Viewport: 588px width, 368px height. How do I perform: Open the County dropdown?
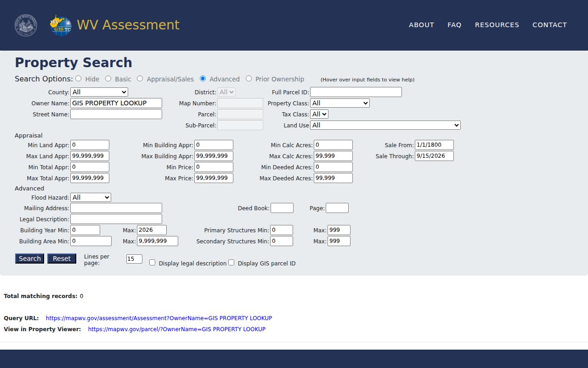pos(99,92)
